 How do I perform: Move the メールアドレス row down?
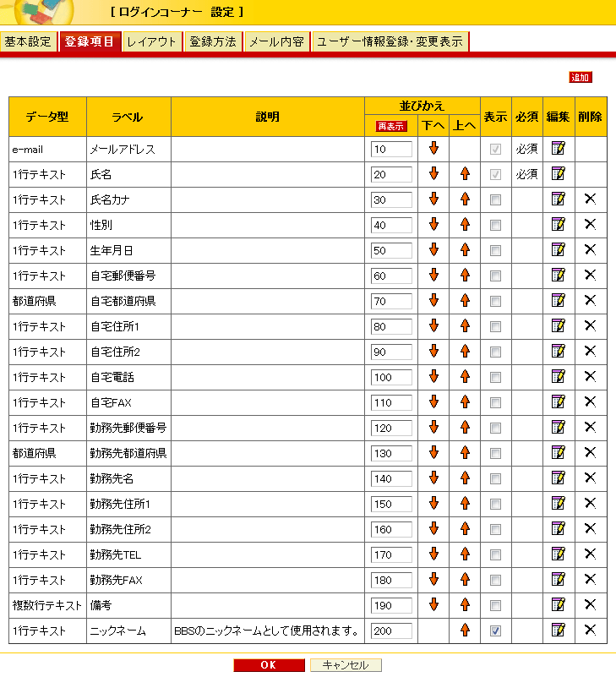(433, 148)
